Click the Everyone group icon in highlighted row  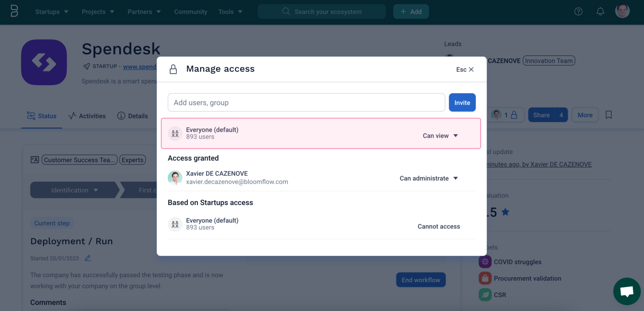tap(175, 134)
